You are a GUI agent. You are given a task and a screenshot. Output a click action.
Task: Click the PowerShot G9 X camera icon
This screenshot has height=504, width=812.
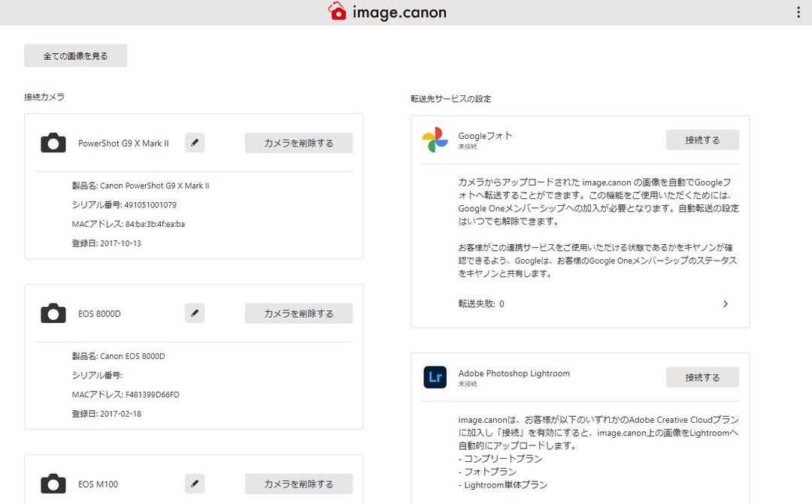[x=53, y=143]
